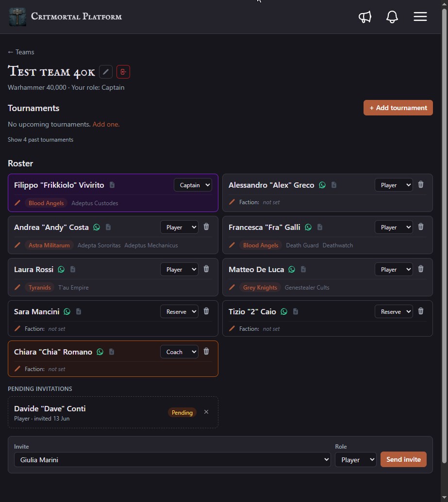Image resolution: width=448 pixels, height=502 pixels.
Task: Click Matteo's Grey Knights faction tag
Action: [x=260, y=288]
